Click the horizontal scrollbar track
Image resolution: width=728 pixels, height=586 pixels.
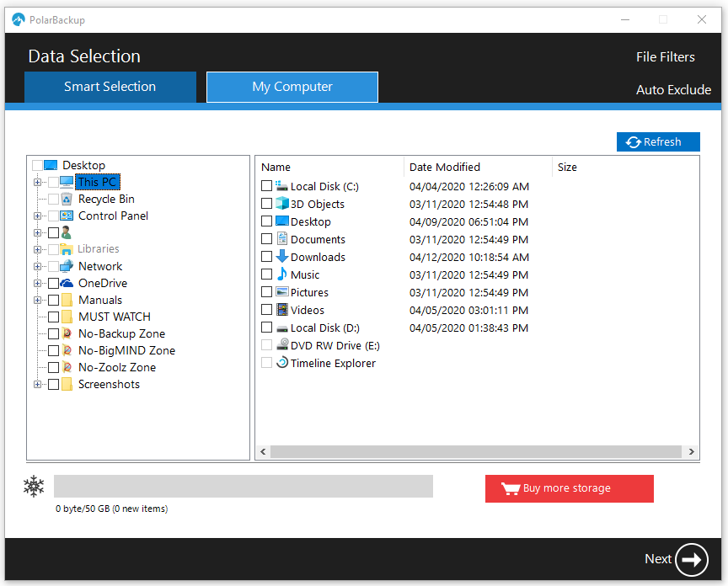tap(476, 451)
